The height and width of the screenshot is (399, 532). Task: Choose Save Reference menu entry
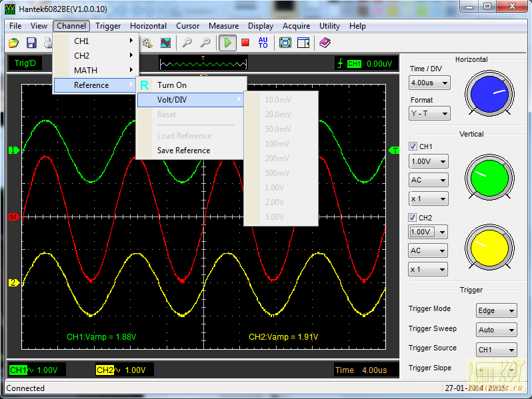[x=183, y=151]
